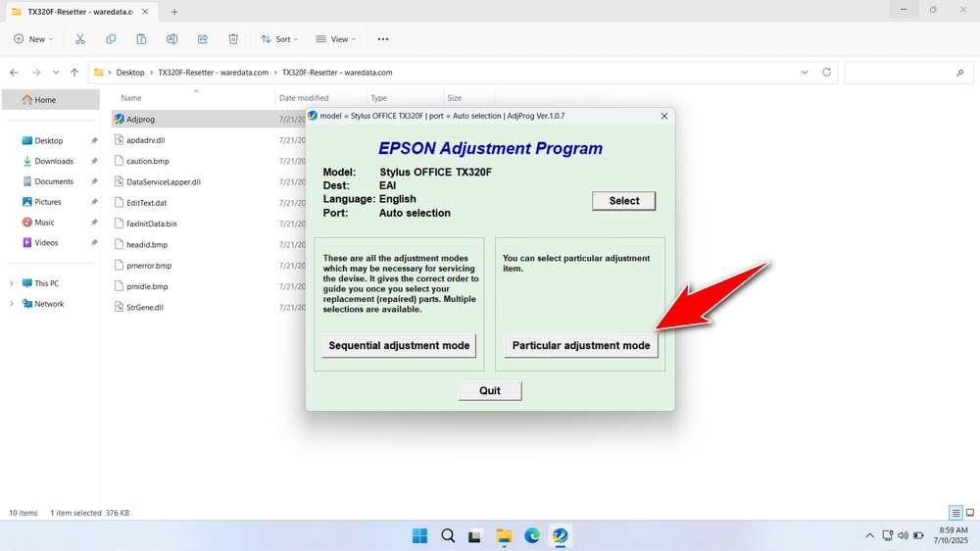Click the Quit button
Viewport: 980px width, 551px height.
click(489, 391)
